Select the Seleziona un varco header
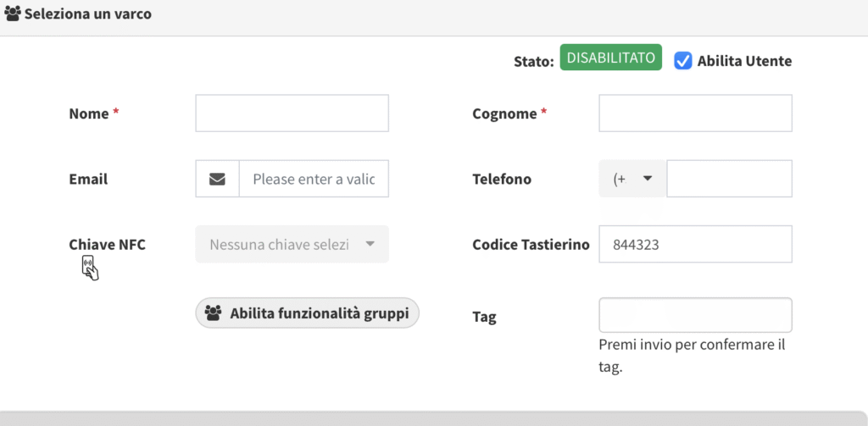Viewport: 868px width, 426px height. point(87,14)
